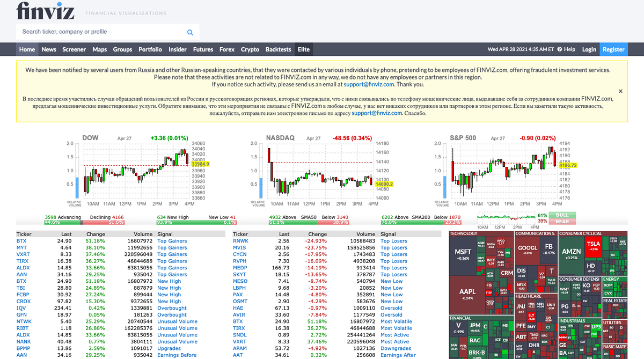
Task: Click the AMZN tile in heatmap
Action: (571, 254)
